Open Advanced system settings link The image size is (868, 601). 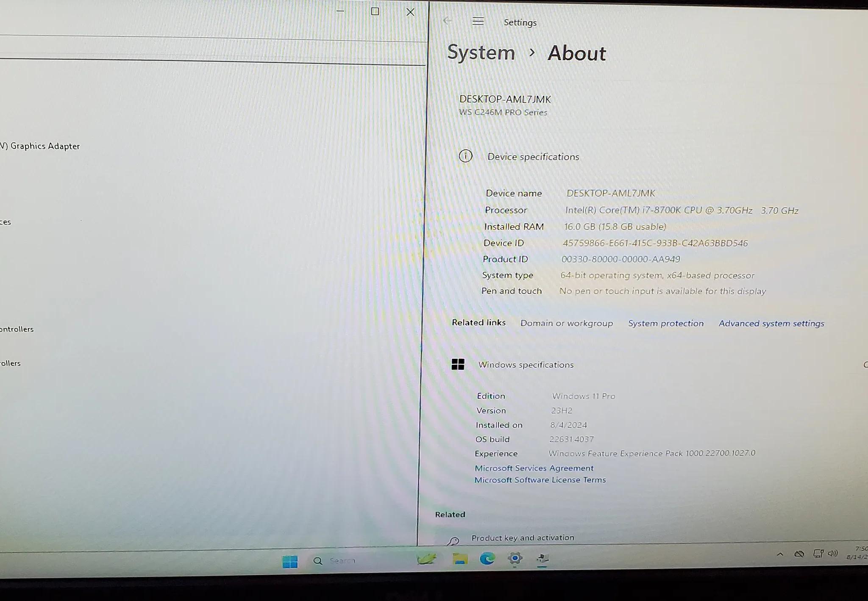(x=771, y=324)
